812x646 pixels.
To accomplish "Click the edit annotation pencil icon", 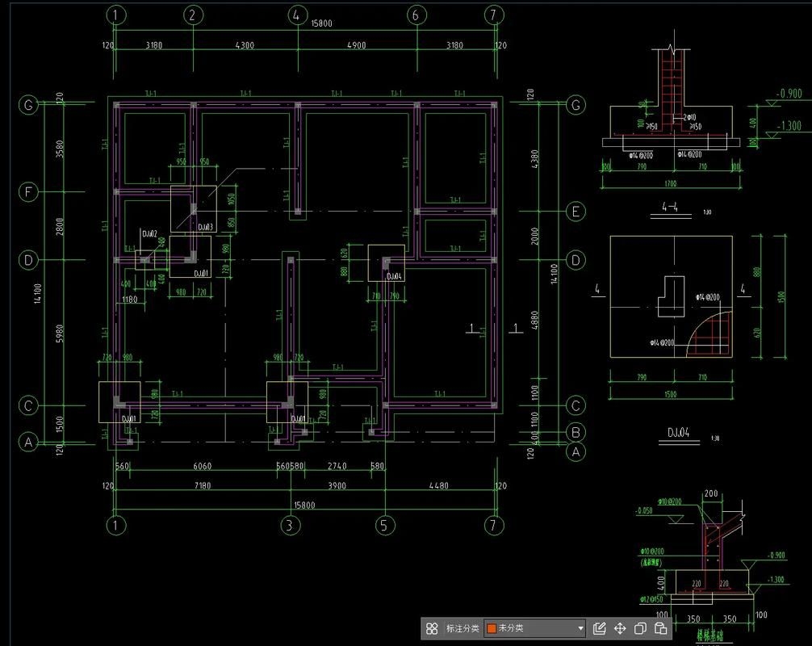I will pos(599,628).
